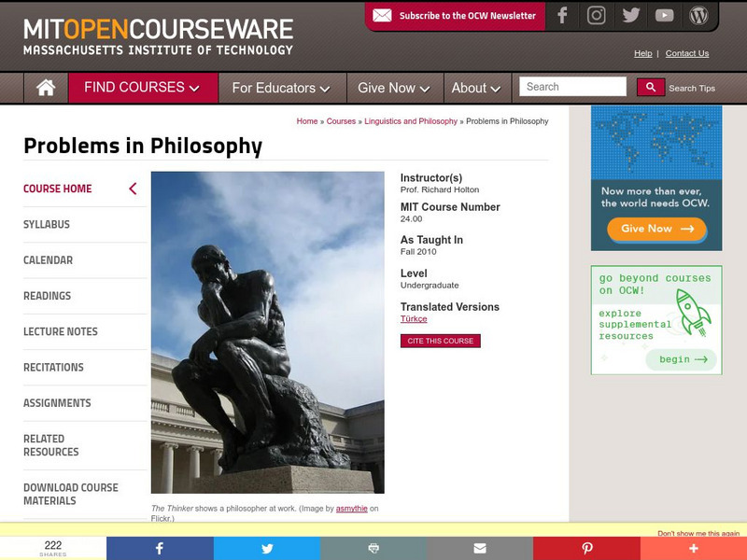Share on Pinterest in bottom bar
Viewport: 747px width, 560px height.
tap(586, 548)
